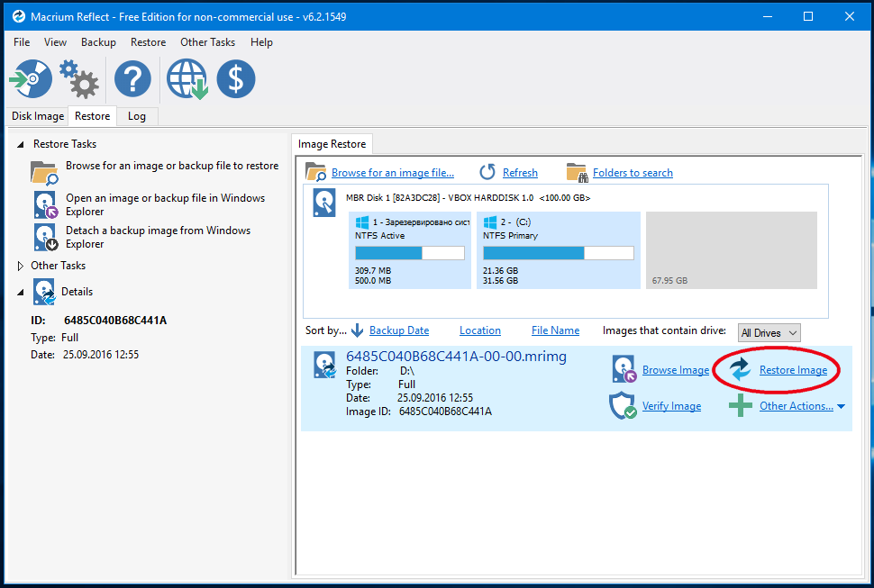
Task: Click the Other Actions link
Action: 796,406
